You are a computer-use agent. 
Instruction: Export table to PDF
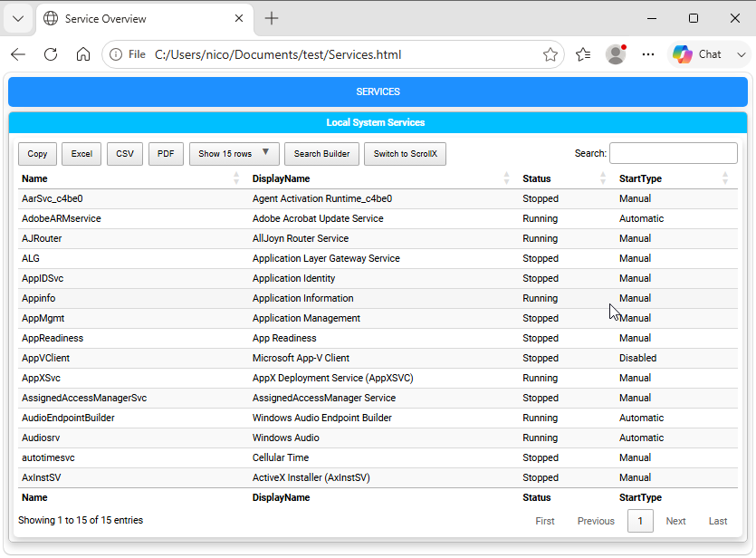166,154
